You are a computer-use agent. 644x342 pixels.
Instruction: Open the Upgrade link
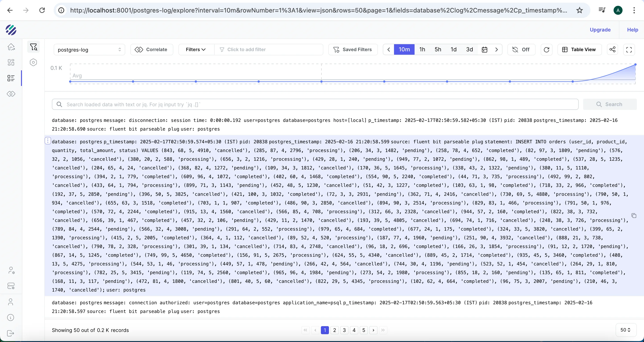[x=600, y=30]
